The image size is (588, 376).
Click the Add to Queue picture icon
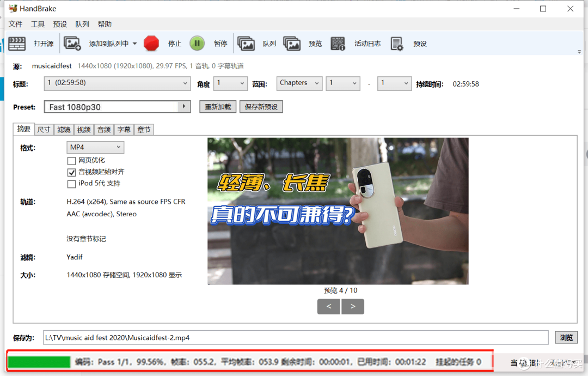pos(72,44)
